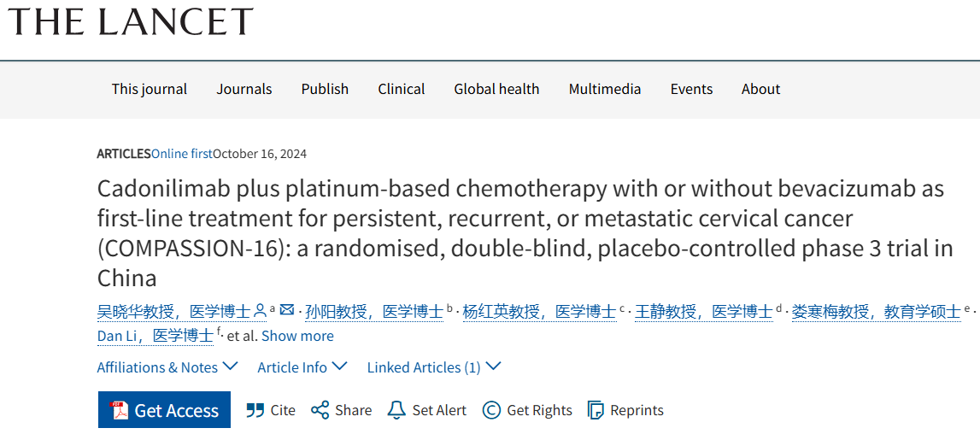This screenshot has width=980, height=434.
Task: Click Show more authors link
Action: point(297,336)
